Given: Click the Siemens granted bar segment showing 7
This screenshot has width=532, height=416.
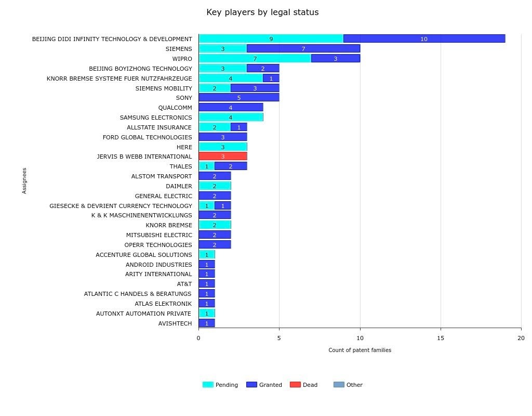Looking at the screenshot, I should (303, 48).
